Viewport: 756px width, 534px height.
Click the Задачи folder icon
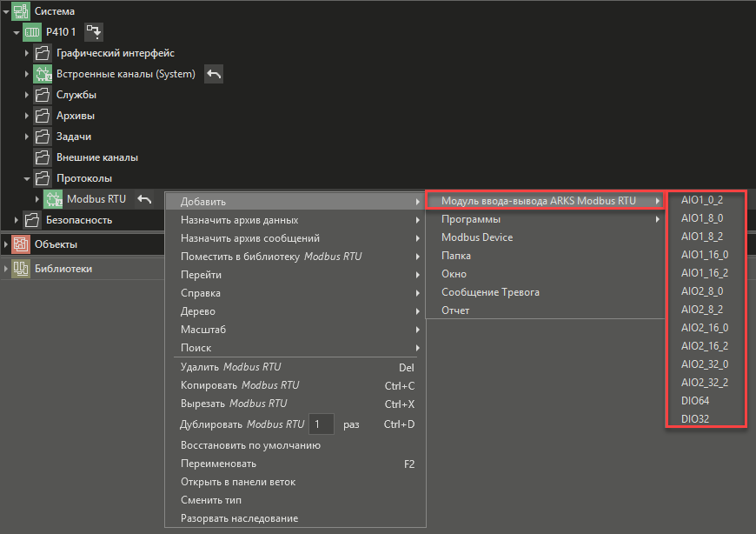pyautogui.click(x=43, y=137)
